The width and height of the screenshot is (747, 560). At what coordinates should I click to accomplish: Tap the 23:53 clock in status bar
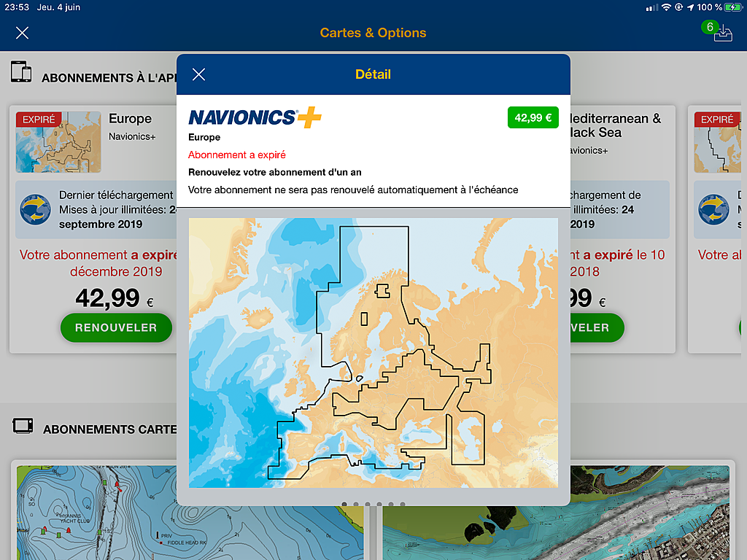[x=17, y=7]
